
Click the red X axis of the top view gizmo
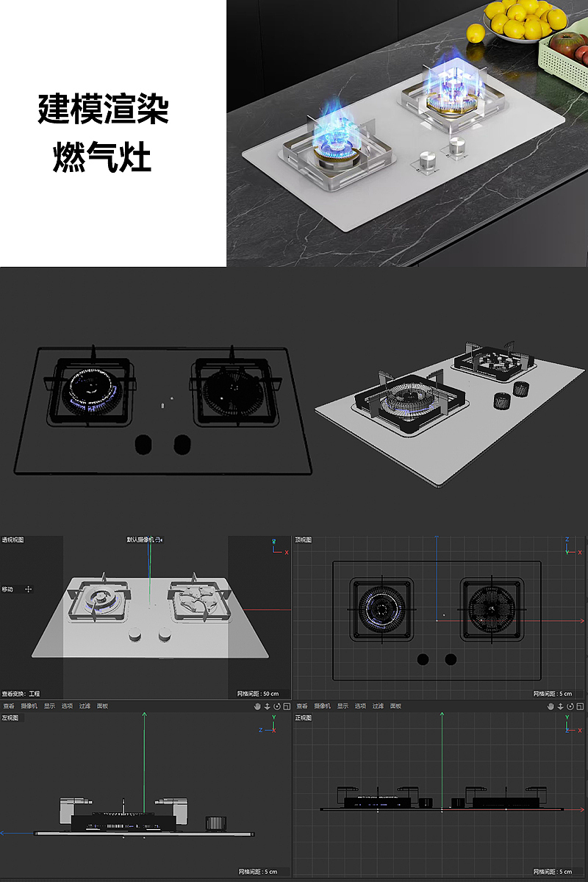point(580,552)
